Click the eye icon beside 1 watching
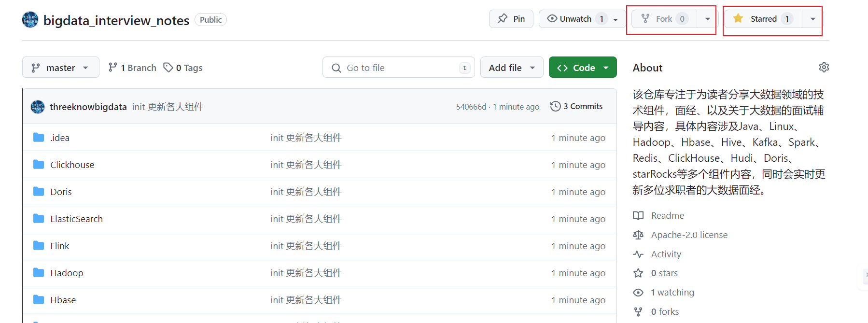 pyautogui.click(x=638, y=292)
